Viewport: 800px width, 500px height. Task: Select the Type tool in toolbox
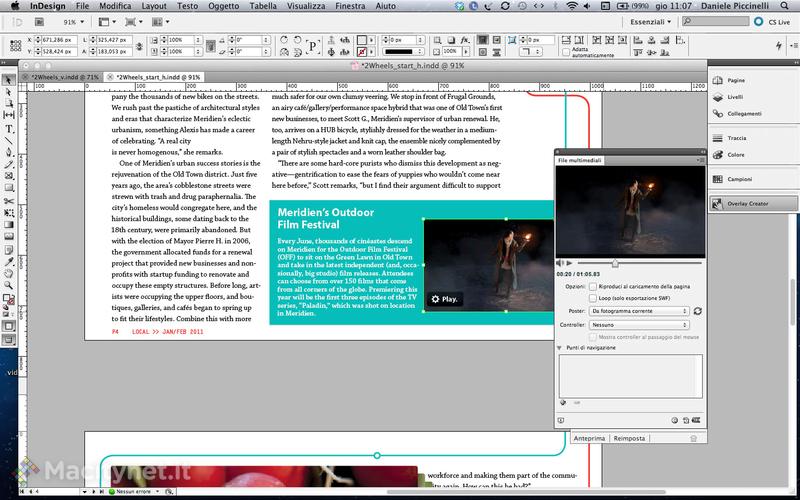point(9,128)
